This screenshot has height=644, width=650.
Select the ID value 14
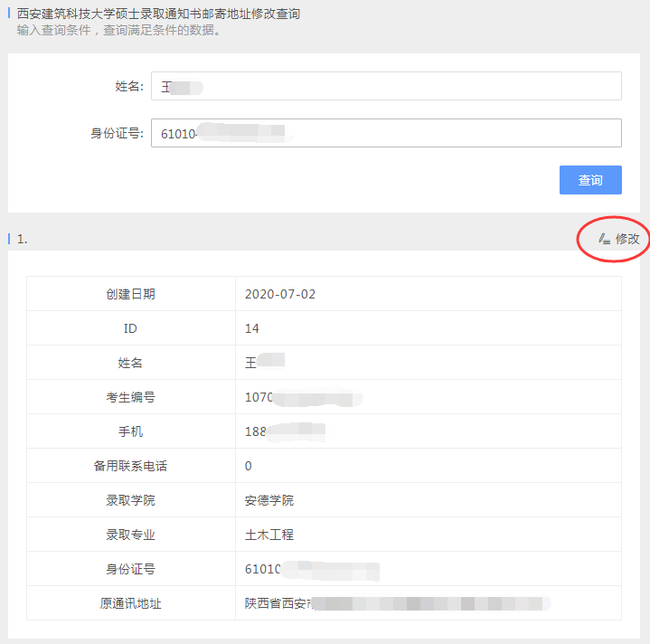click(251, 328)
